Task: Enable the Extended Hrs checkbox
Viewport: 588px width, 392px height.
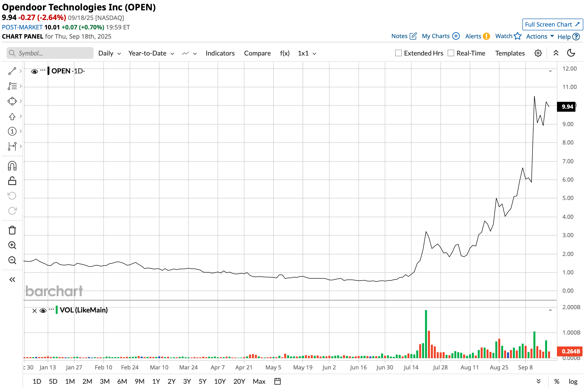Action: click(398, 53)
